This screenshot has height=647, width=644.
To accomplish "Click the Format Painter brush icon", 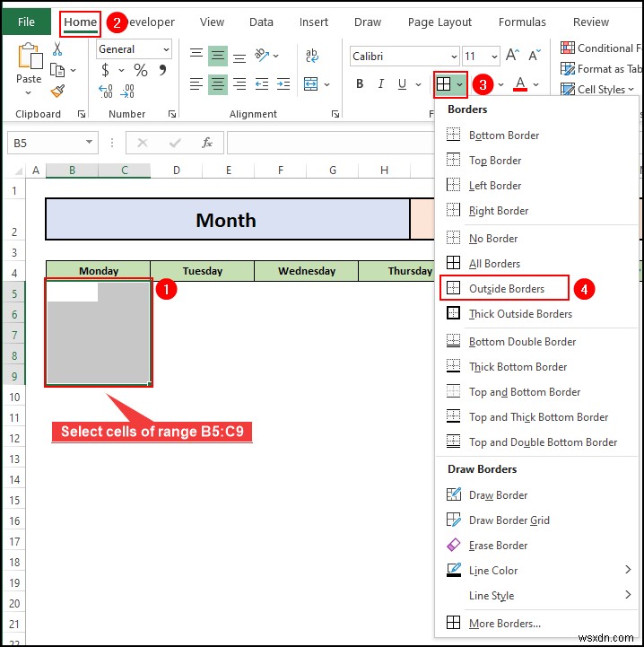I will pos(57,91).
